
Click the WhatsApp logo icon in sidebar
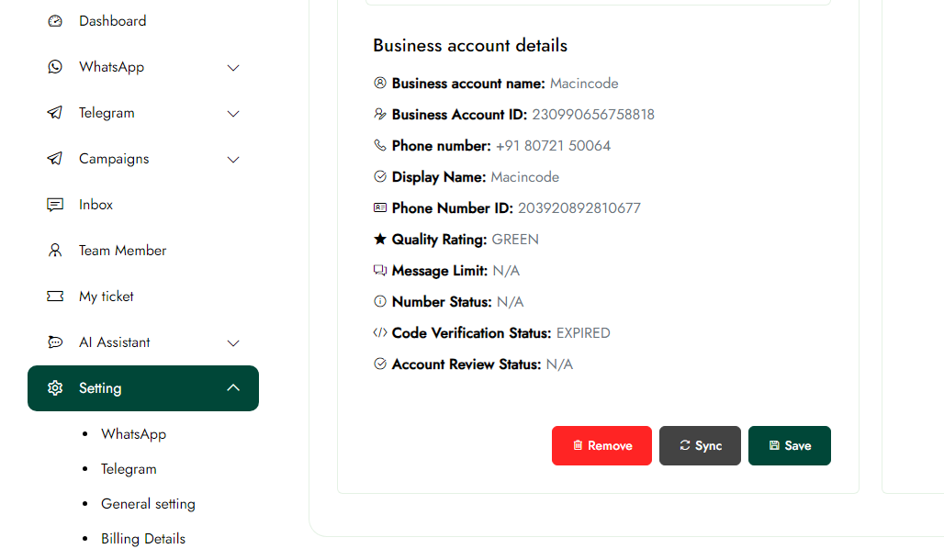pyautogui.click(x=55, y=67)
